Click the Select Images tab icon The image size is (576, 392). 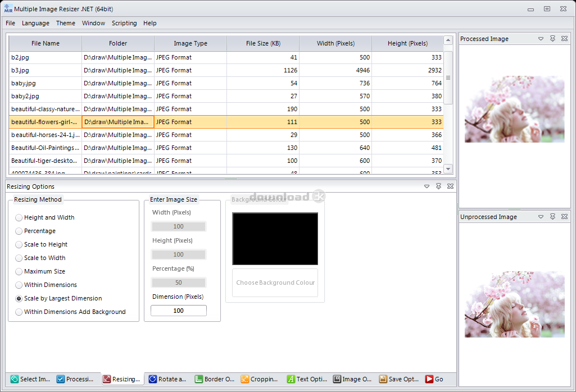point(15,379)
